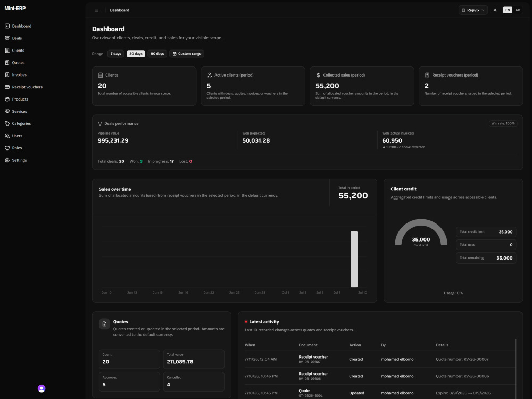Open the Deals sidebar icon

tap(7, 38)
